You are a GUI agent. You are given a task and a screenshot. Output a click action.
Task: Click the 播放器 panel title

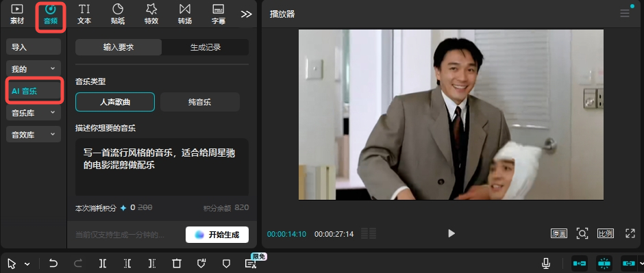pyautogui.click(x=282, y=14)
